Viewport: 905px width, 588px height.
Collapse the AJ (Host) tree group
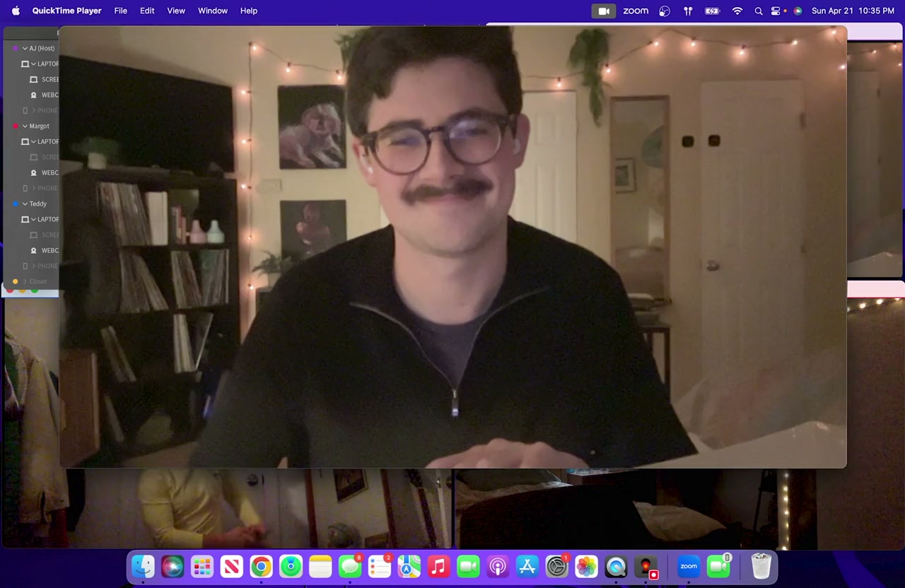click(x=25, y=48)
